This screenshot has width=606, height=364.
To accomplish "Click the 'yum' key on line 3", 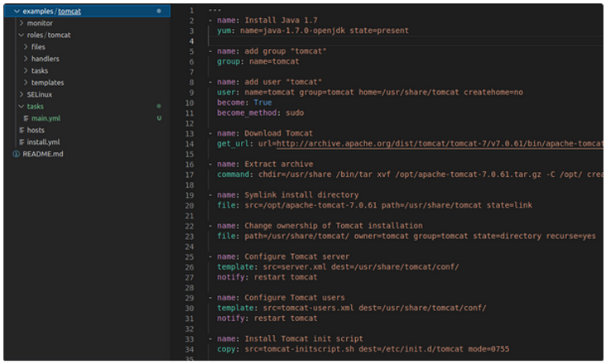I will pos(224,31).
